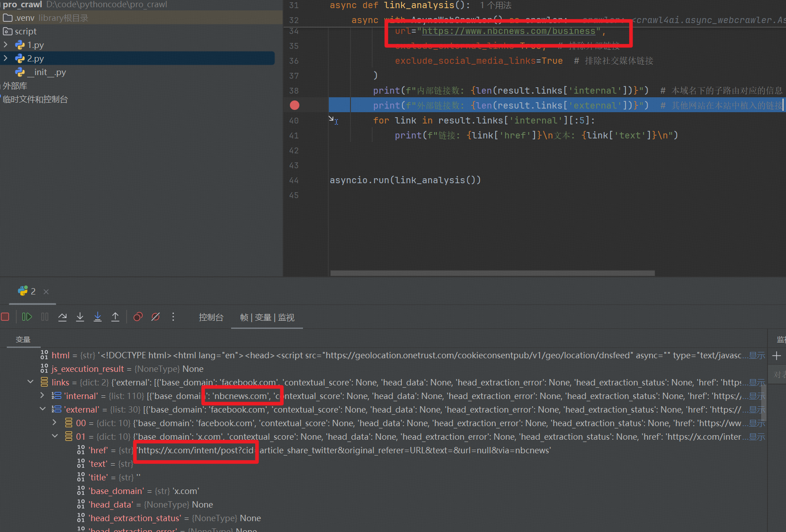Stop the debug session with the red square
This screenshot has width=786, height=532.
[5, 317]
